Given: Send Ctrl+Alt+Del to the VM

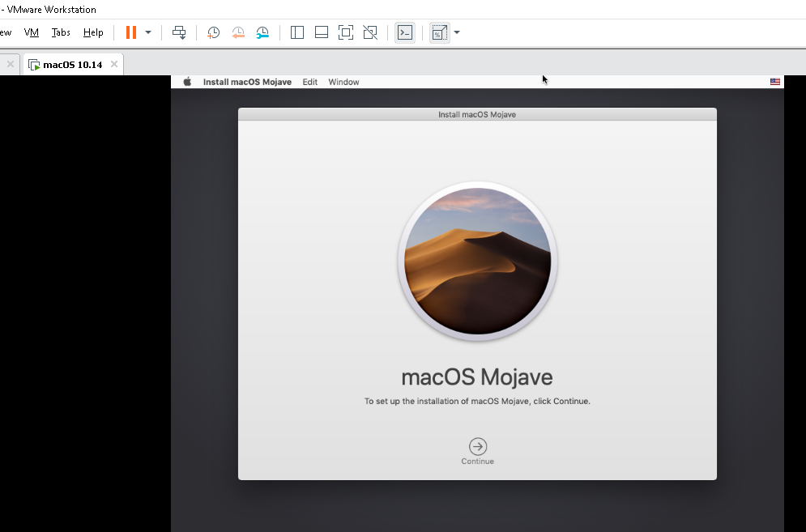Looking at the screenshot, I should (179, 32).
